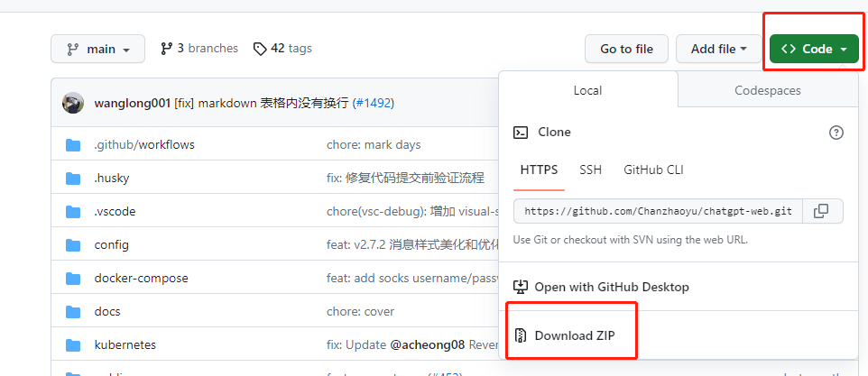Click the branch icon in main button
868x376 pixels.
click(72, 50)
